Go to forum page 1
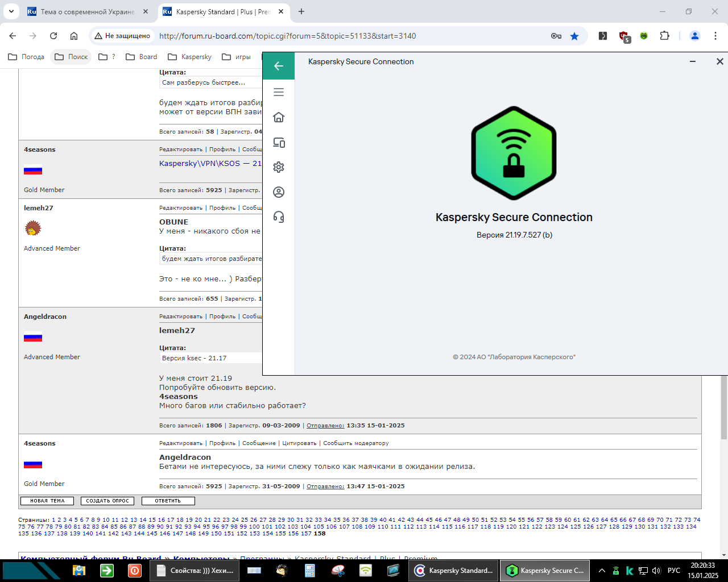 (53, 520)
